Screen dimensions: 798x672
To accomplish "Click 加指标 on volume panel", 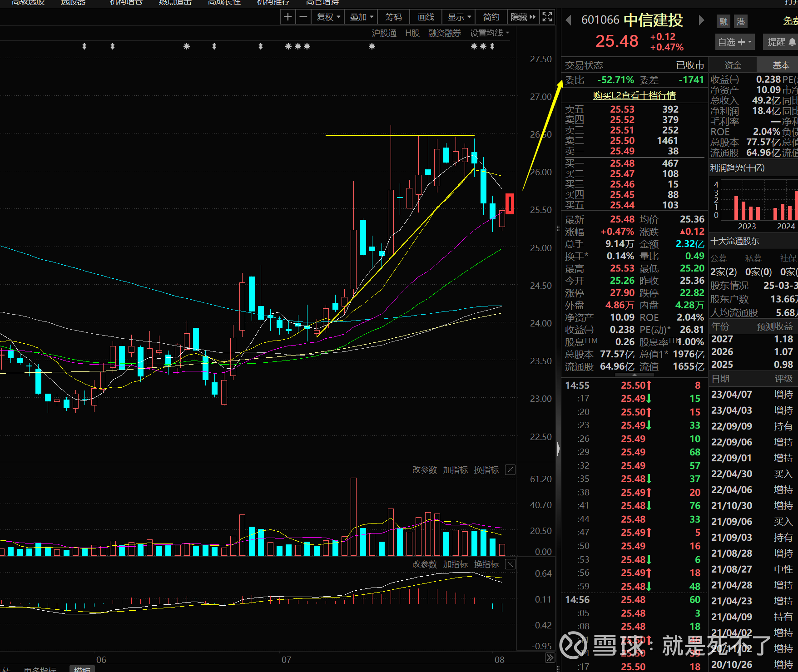I will pyautogui.click(x=455, y=470).
